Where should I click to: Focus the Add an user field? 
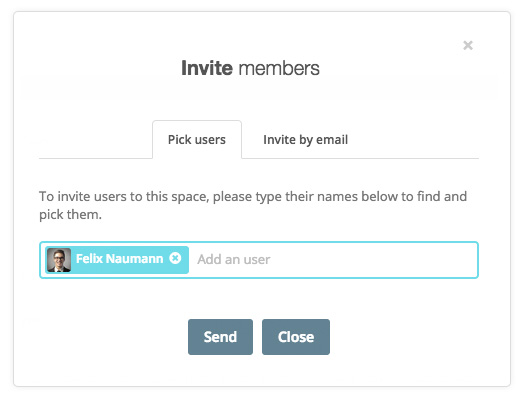coord(335,260)
